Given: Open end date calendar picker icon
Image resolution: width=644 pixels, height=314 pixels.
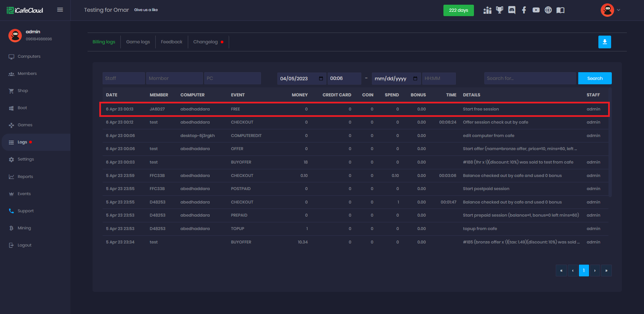Looking at the screenshot, I should pos(415,79).
